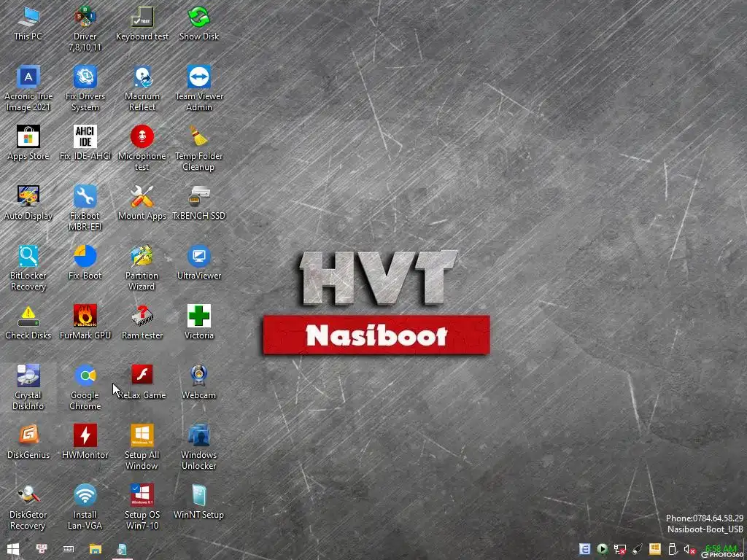The width and height of the screenshot is (747, 560).
Task: Open the disconnected network tray icon
Action: click(x=620, y=550)
